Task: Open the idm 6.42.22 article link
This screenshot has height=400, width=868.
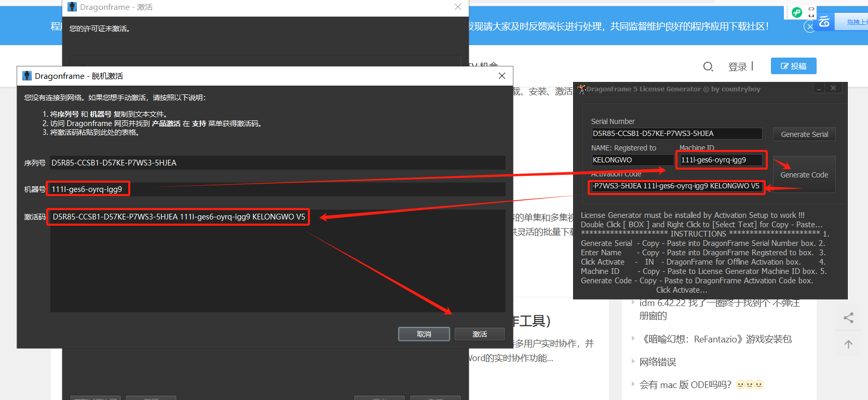Action: [x=720, y=309]
